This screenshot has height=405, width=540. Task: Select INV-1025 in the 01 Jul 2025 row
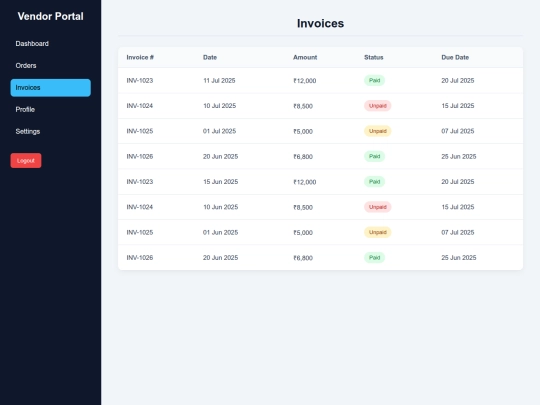(139, 131)
